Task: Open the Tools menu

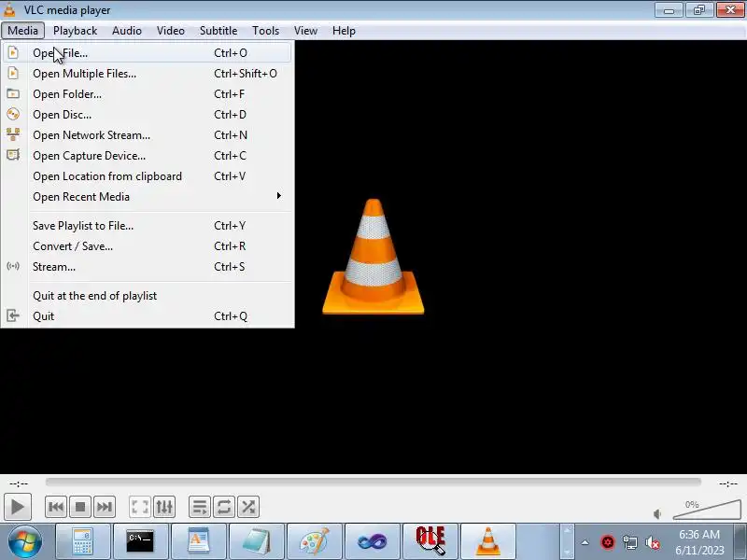Action: click(x=265, y=31)
